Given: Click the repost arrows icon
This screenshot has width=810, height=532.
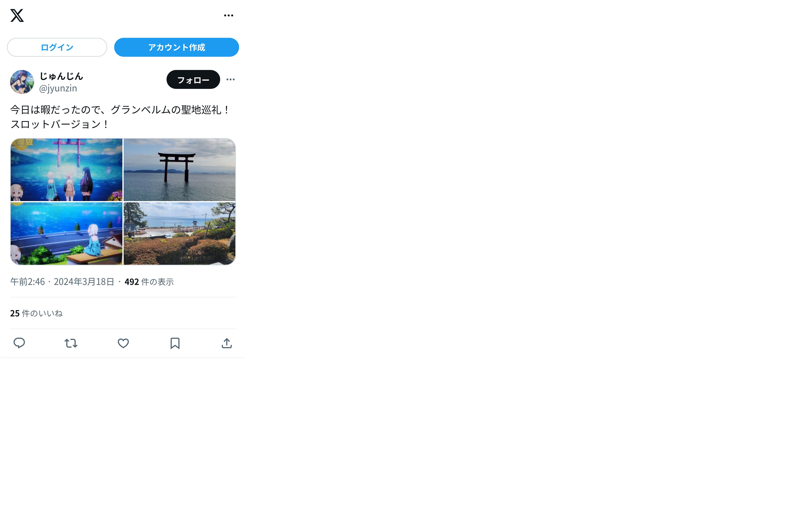Looking at the screenshot, I should 71,343.
